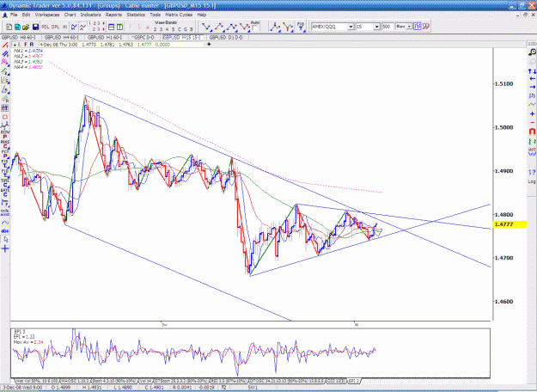Click the red-tipped up-swing projection tool

219,27
